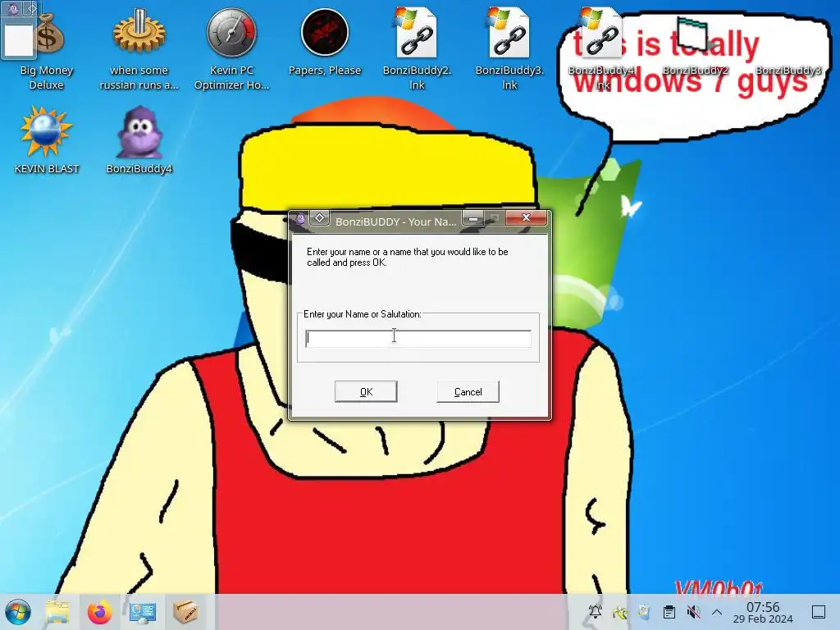
Task: Open the purple gorilla BonziBuddy4 icon
Action: coord(139,140)
